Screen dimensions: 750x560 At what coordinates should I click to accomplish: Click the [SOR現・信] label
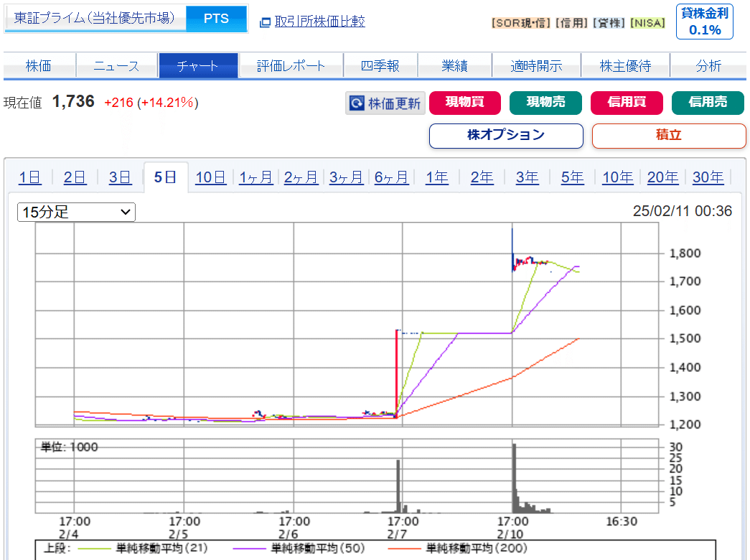point(521,23)
